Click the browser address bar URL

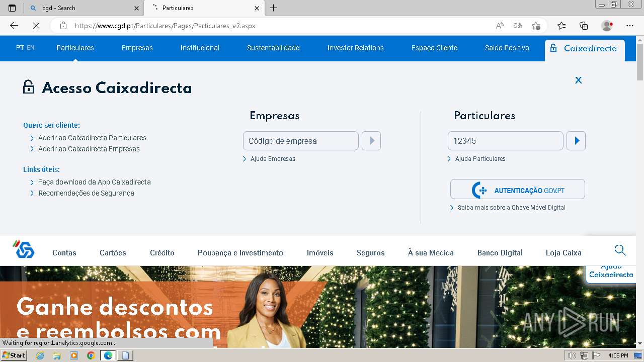tap(165, 26)
